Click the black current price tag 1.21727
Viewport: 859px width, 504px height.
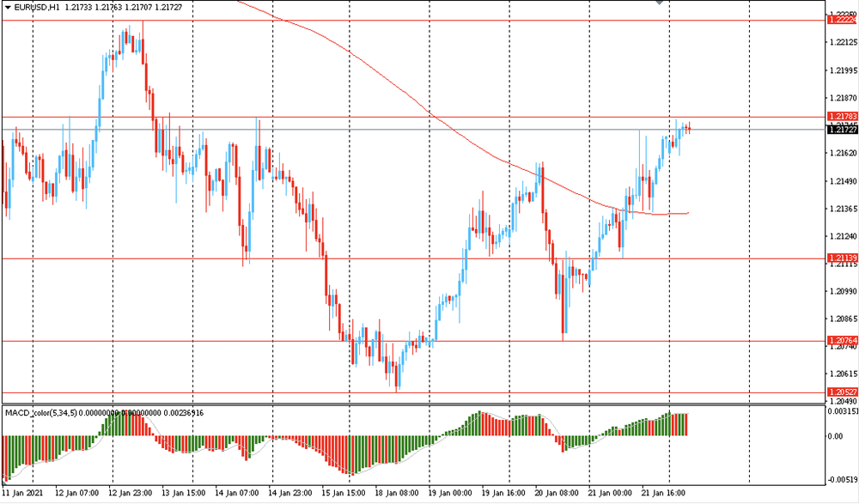click(x=842, y=130)
